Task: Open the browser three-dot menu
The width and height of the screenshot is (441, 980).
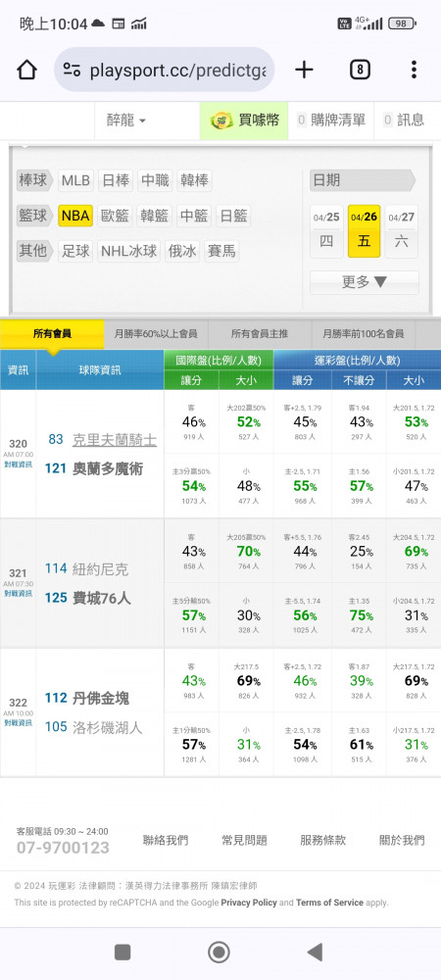Action: click(414, 70)
